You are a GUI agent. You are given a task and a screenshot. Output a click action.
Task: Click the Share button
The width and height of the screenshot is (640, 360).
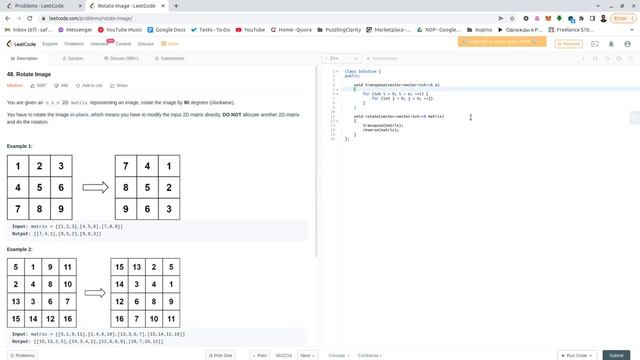(x=119, y=86)
